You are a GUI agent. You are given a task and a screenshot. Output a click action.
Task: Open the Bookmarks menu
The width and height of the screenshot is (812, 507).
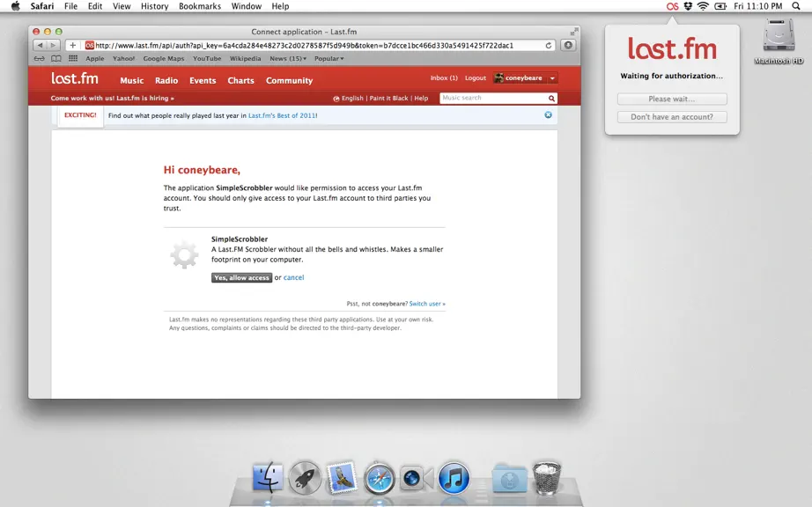(200, 6)
